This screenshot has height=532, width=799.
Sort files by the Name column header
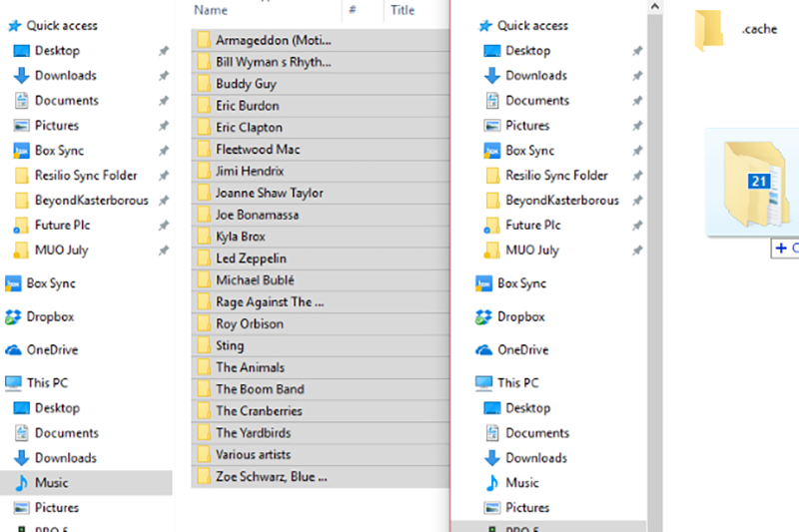coord(211,10)
